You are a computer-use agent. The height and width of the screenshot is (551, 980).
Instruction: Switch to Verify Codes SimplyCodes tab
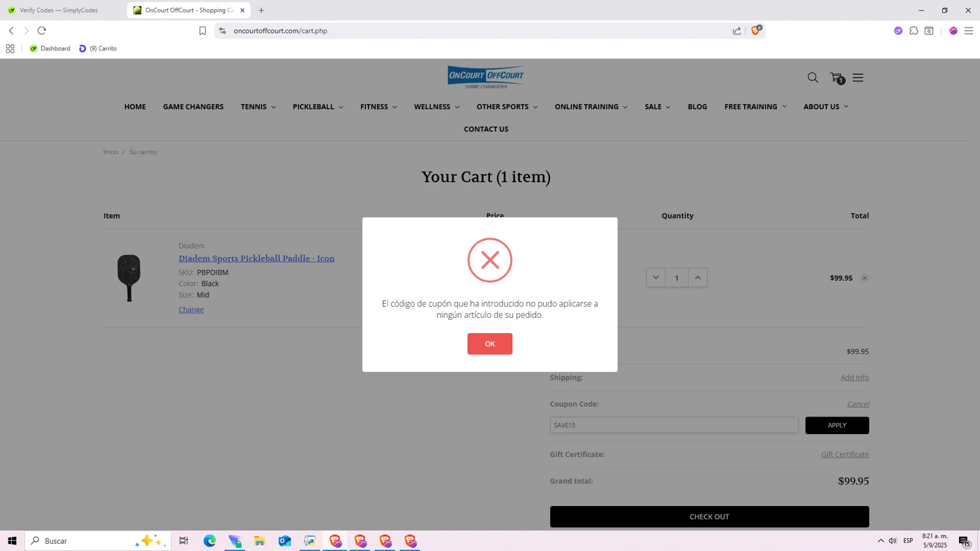click(59, 10)
